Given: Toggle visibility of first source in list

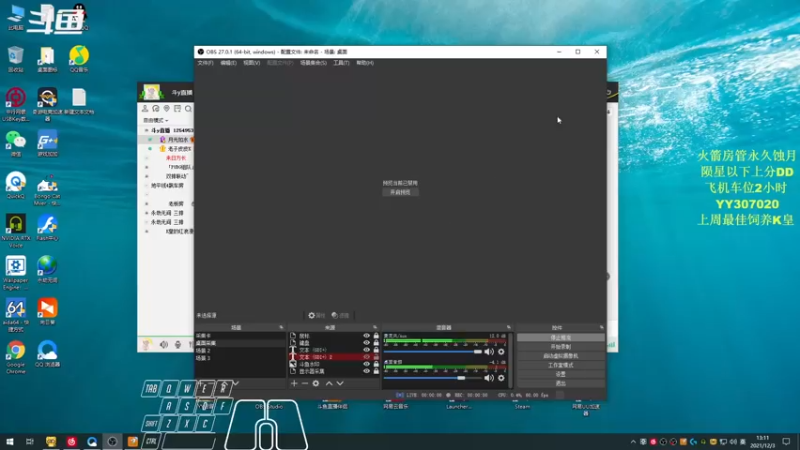Looking at the screenshot, I should coord(366,336).
